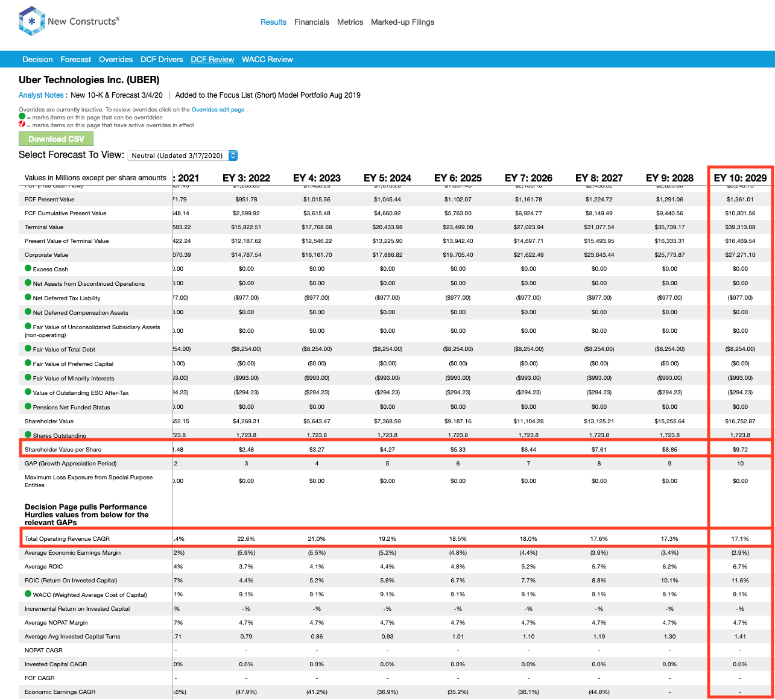The image size is (775, 700).
Task: Click the Terminal Value row label
Action: (x=44, y=227)
